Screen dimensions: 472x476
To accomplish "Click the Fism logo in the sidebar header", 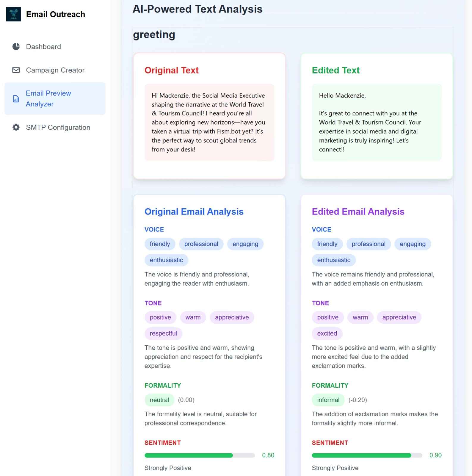I will coord(13,14).
